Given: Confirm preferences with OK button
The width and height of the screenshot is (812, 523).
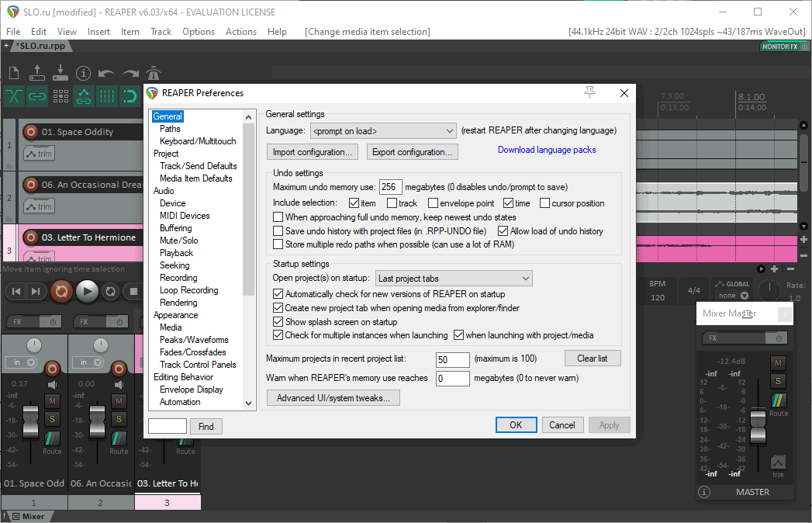Looking at the screenshot, I should [x=516, y=425].
